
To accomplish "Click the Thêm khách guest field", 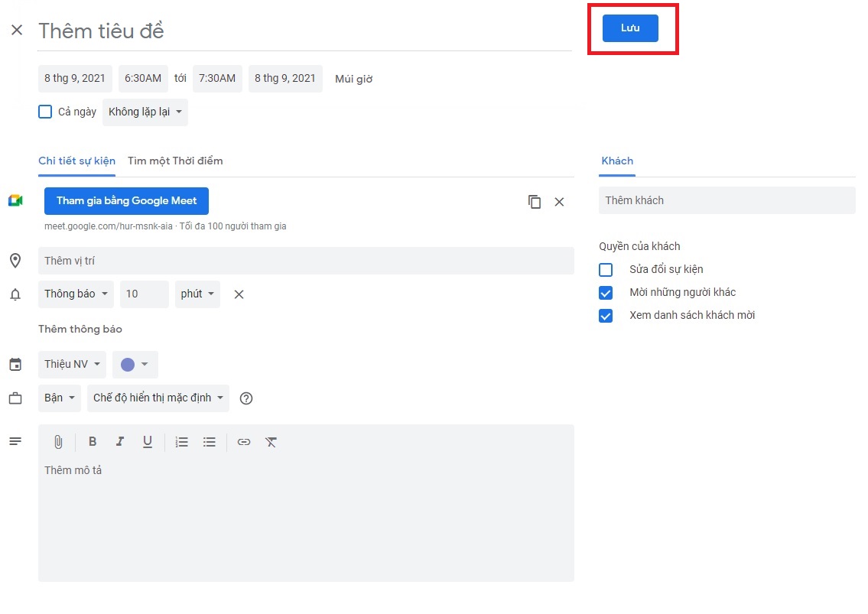I will pos(727,200).
